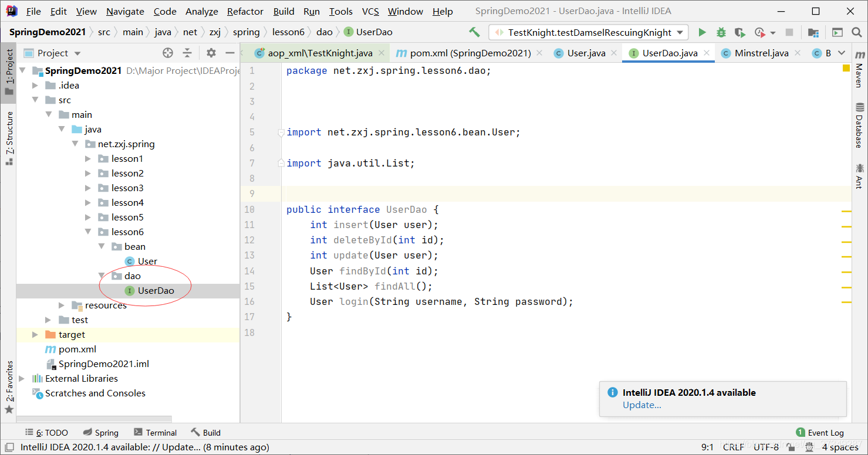The width and height of the screenshot is (868, 455).
Task: Open the VCS menu
Action: click(x=370, y=11)
